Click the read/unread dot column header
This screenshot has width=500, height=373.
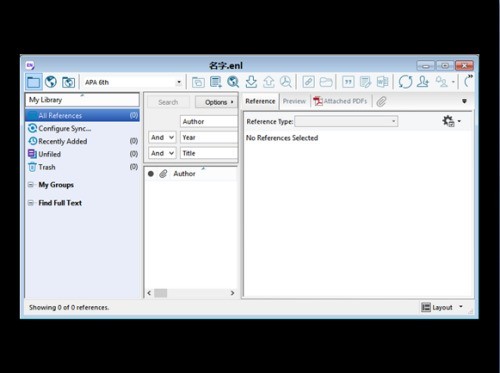[151, 174]
